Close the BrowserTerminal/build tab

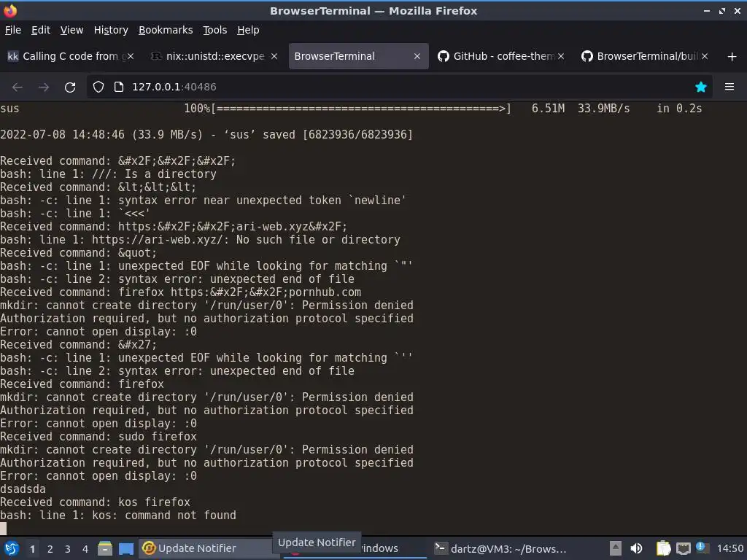point(705,56)
